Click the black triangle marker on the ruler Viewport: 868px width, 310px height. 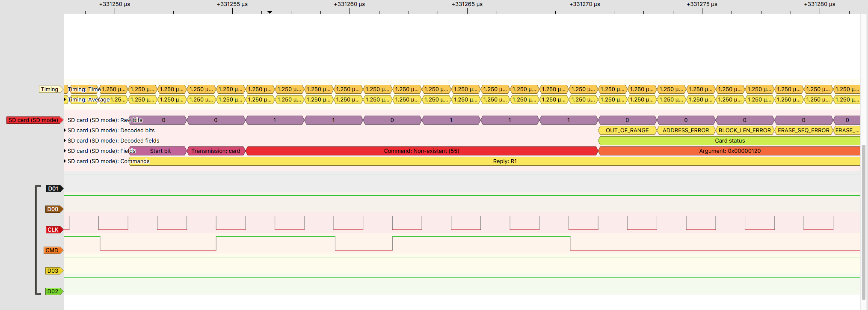[x=270, y=12]
